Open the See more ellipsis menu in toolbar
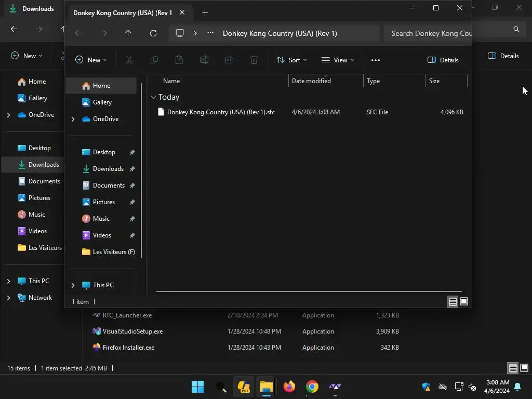The width and height of the screenshot is (532, 399). pos(375,60)
